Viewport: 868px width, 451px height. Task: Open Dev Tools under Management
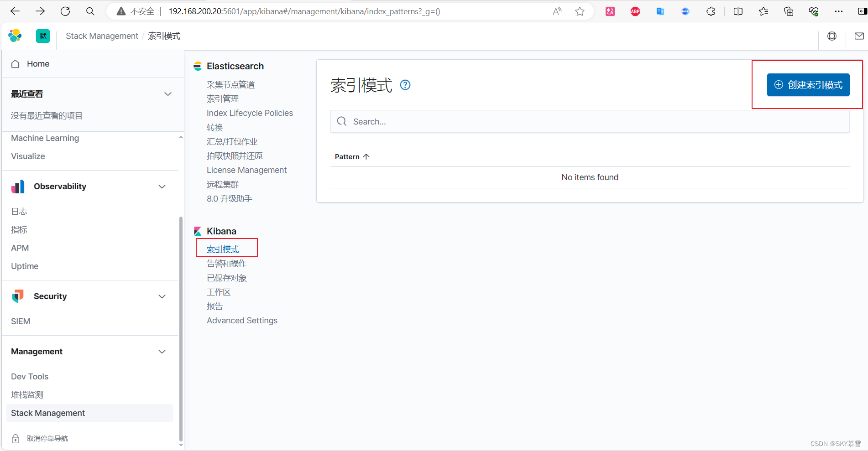click(x=30, y=377)
